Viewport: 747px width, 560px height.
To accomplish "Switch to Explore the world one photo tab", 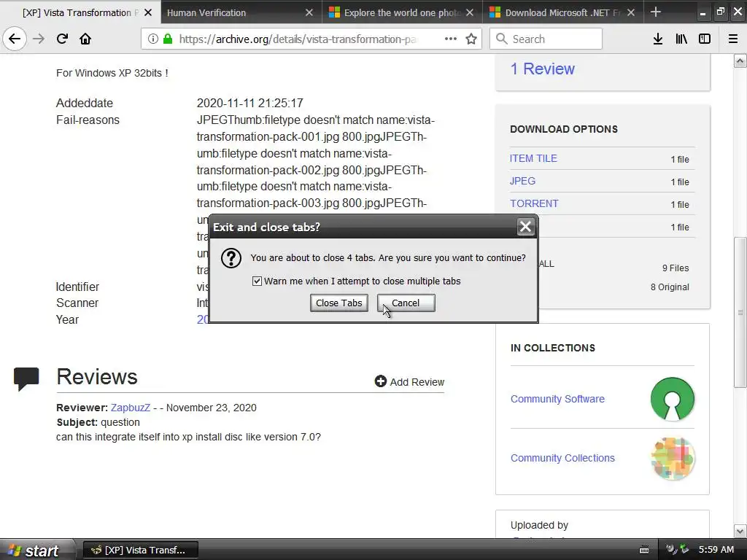I will pyautogui.click(x=402, y=13).
